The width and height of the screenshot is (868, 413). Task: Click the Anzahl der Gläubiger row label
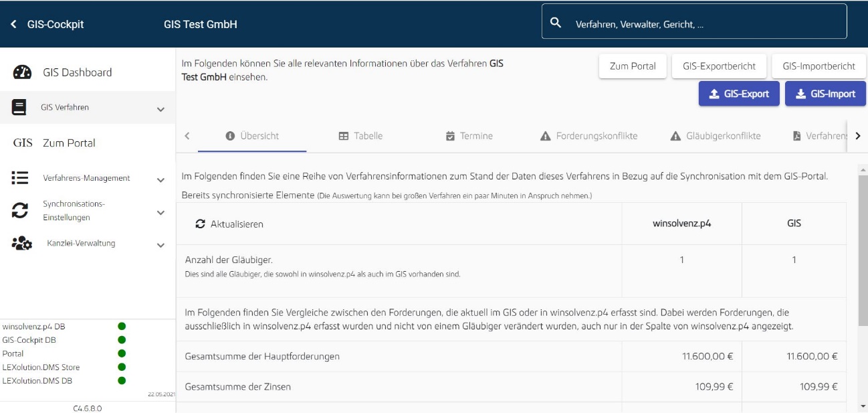point(229,260)
